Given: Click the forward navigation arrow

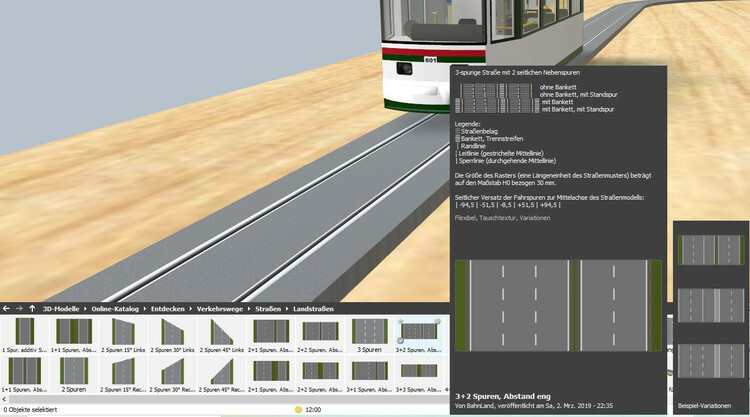Looking at the screenshot, I should coord(19,309).
